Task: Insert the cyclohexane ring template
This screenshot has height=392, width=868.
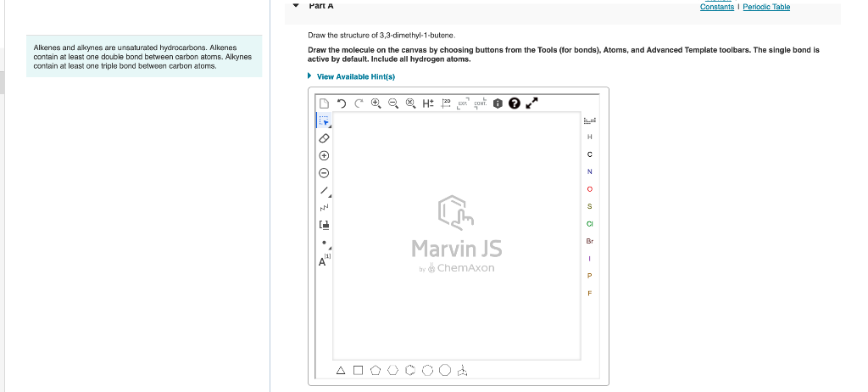Action: tap(393, 370)
